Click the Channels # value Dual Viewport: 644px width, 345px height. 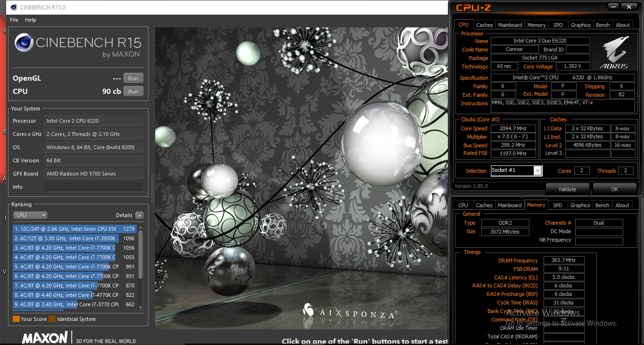click(x=599, y=223)
